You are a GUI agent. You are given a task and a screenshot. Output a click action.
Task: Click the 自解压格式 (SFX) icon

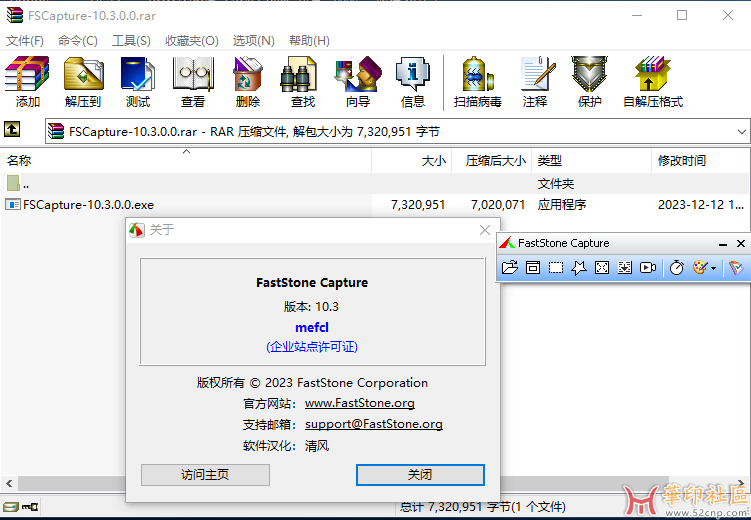(x=652, y=81)
